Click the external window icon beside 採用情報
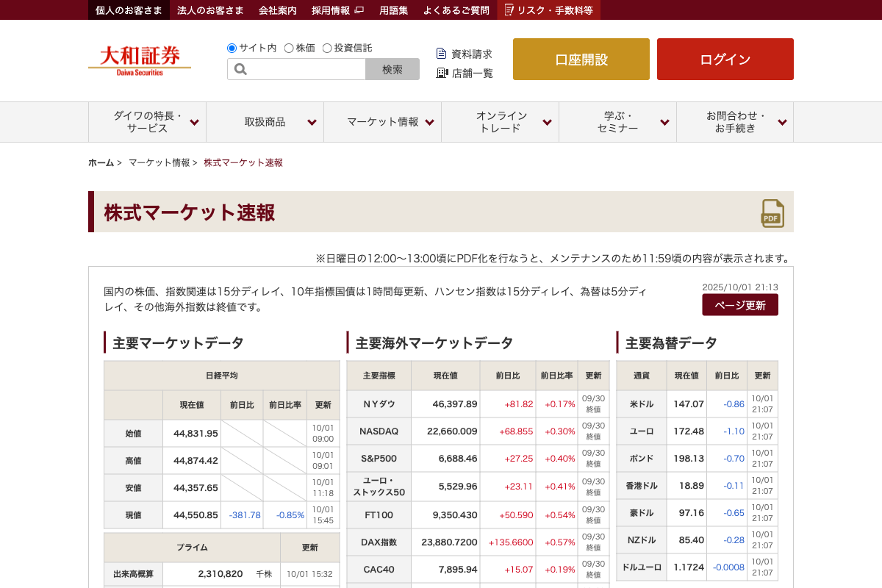Image resolution: width=882 pixels, height=588 pixels. pos(359,10)
